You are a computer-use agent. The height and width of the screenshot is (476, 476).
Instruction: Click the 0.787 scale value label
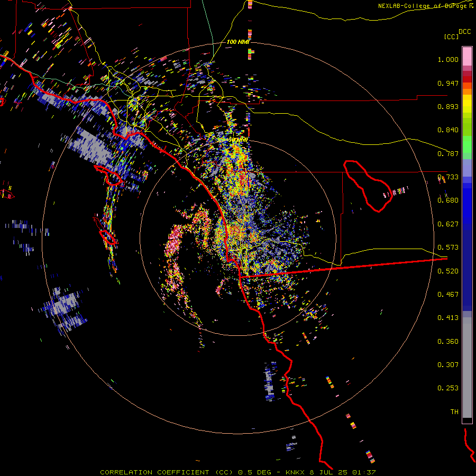(x=448, y=153)
